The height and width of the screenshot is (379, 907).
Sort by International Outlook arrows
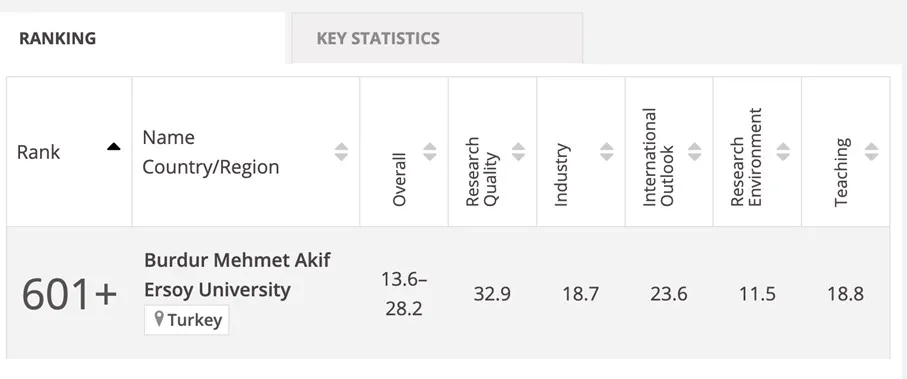coord(695,152)
